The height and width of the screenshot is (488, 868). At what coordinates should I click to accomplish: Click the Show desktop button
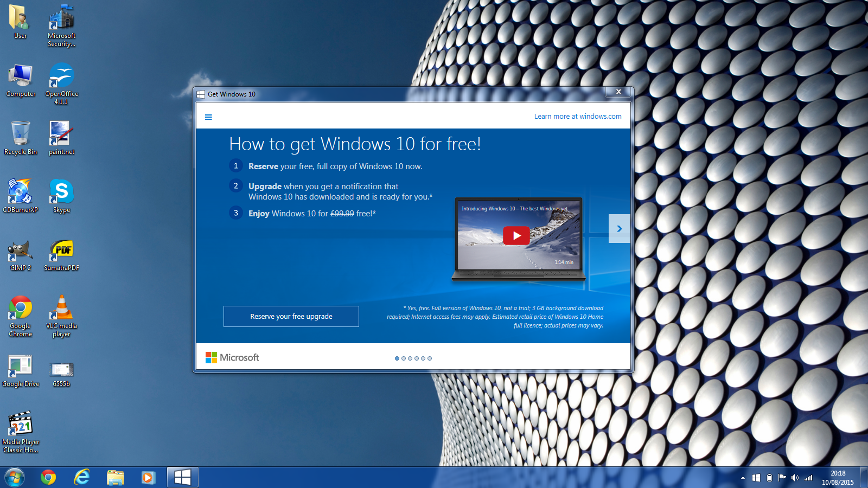coord(864,478)
